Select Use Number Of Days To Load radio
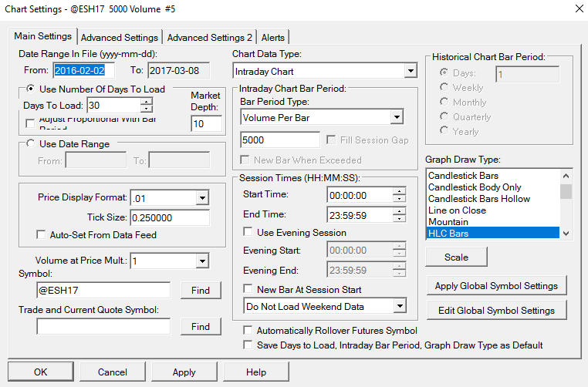This screenshot has height=387, width=588. point(30,89)
